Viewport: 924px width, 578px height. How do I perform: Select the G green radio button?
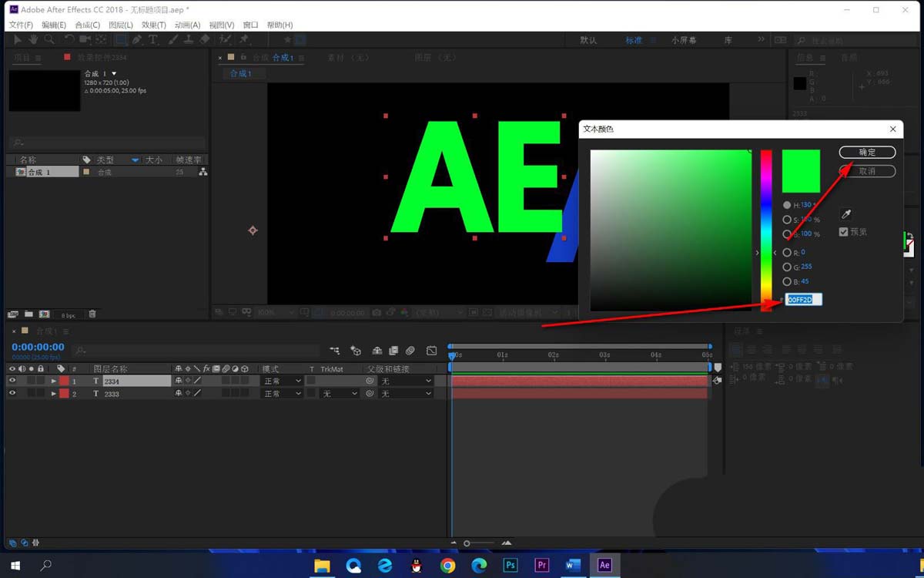pyautogui.click(x=787, y=267)
